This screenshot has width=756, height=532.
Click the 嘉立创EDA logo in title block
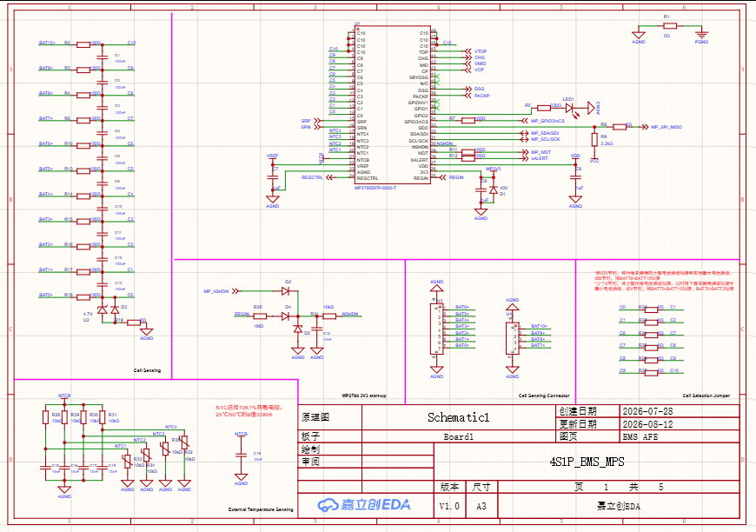click(x=364, y=505)
